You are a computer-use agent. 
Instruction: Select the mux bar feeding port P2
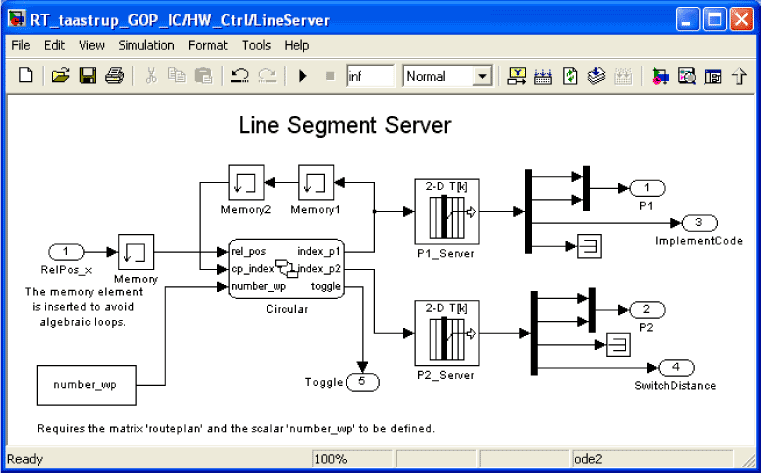click(x=592, y=310)
